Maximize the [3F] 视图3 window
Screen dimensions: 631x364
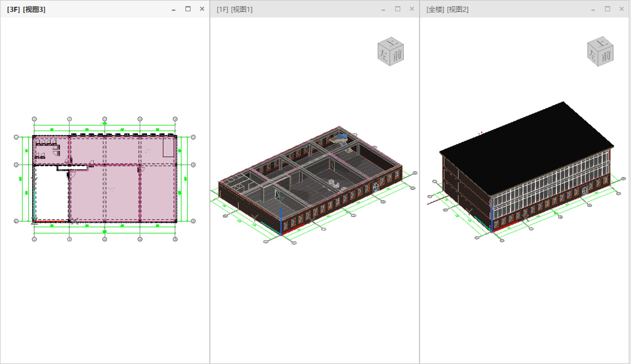pyautogui.click(x=188, y=9)
